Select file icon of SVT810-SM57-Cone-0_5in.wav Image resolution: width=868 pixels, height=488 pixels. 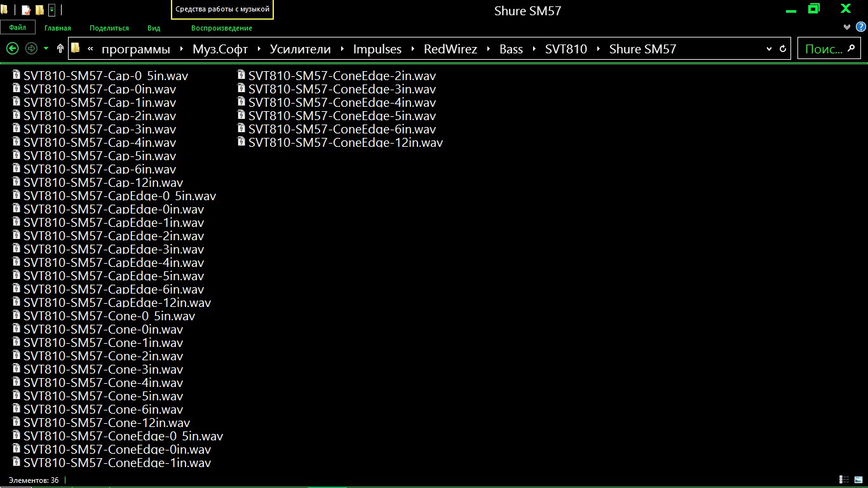coord(17,315)
